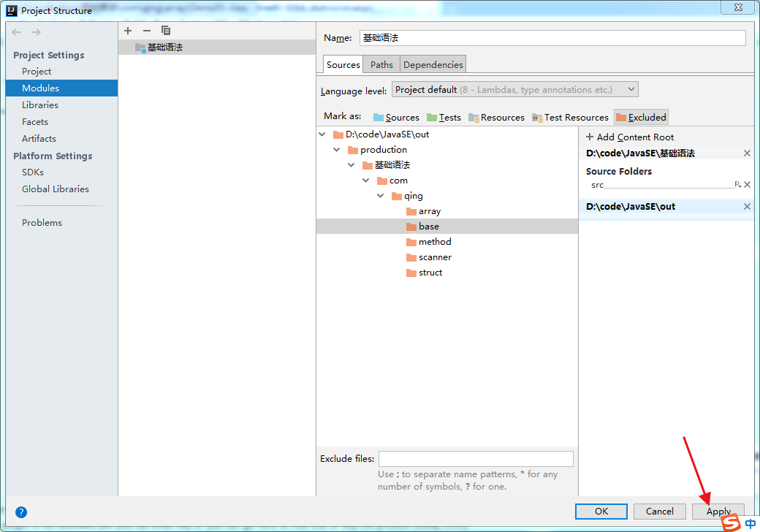Select the base folder

pos(429,227)
